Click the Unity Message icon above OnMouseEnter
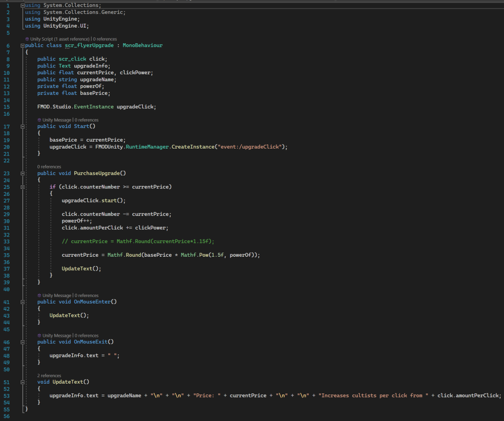Viewport: 504px width, 421px height. point(39,296)
